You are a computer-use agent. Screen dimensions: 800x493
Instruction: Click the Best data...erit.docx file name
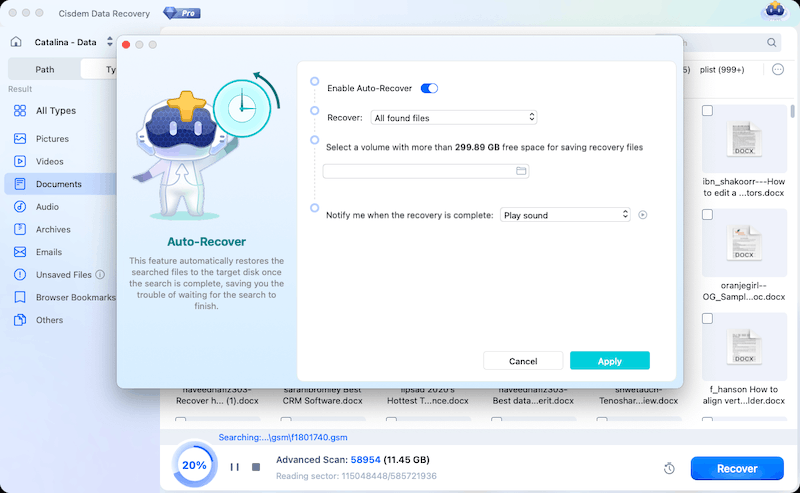(x=533, y=401)
